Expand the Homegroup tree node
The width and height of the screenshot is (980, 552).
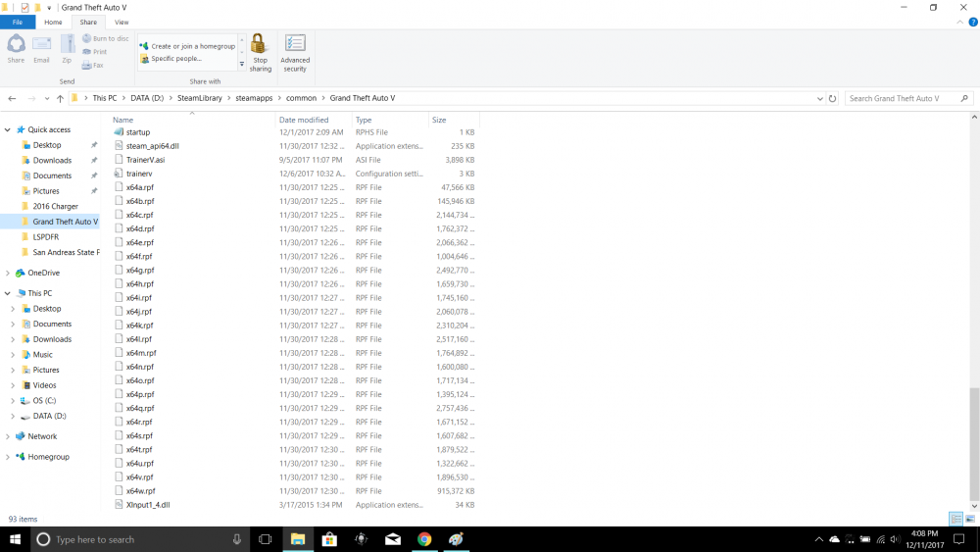point(8,457)
